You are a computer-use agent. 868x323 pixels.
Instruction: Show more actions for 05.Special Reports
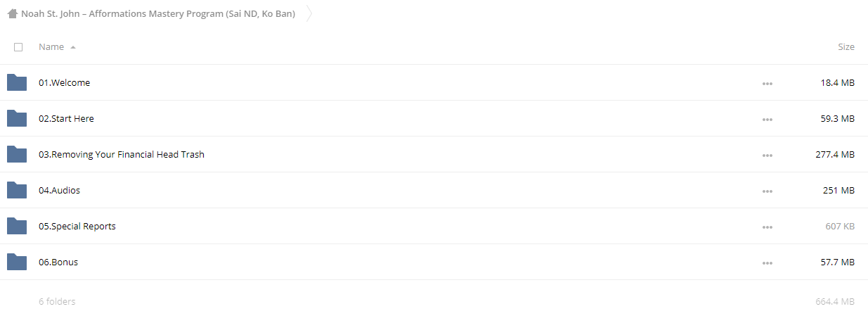[767, 227]
